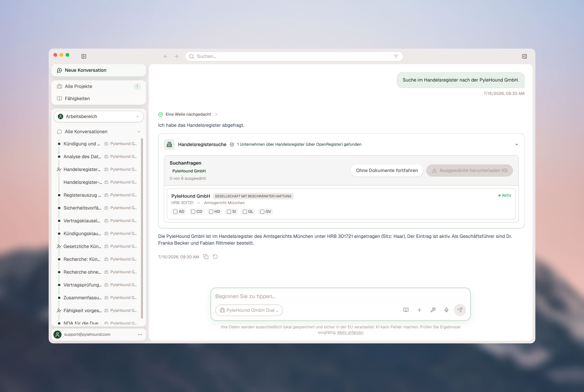This screenshot has width=584, height=392.
Task: Collapse the Alle Konversationen list chevron
Action: click(139, 132)
